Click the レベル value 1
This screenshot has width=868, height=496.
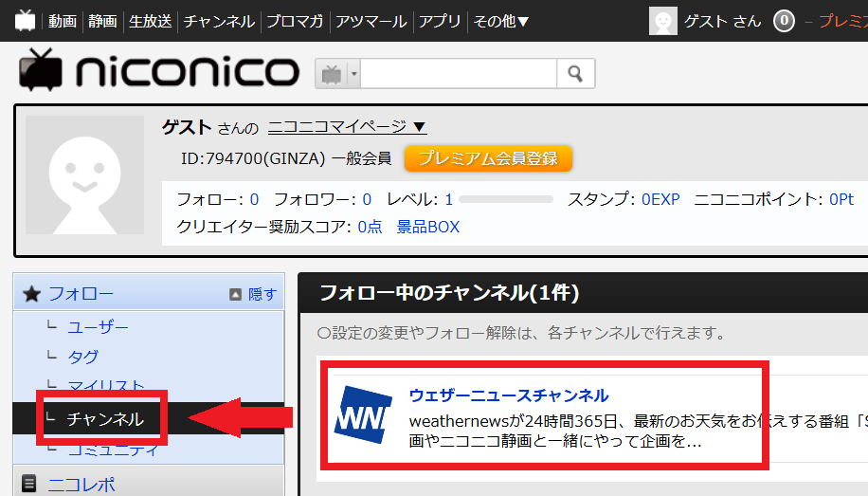[449, 199]
